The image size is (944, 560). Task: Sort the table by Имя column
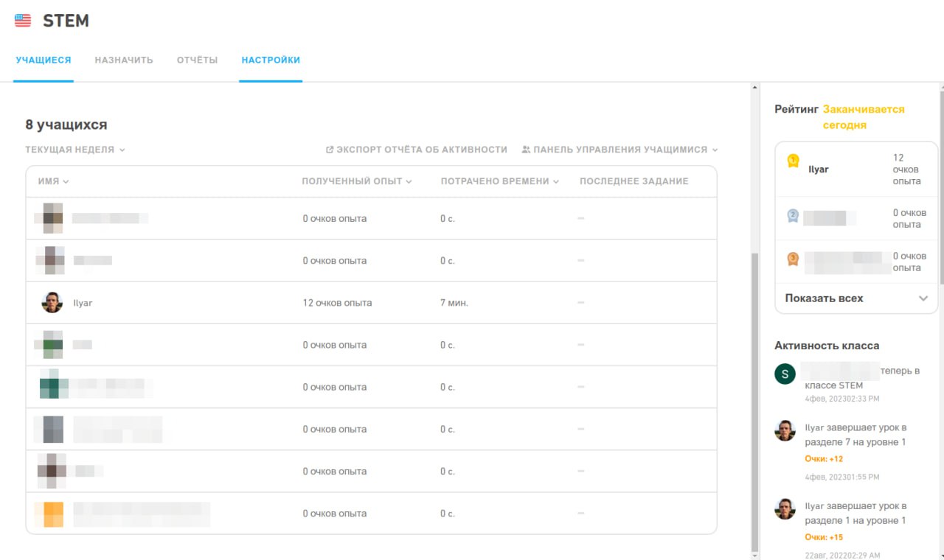pos(54,181)
